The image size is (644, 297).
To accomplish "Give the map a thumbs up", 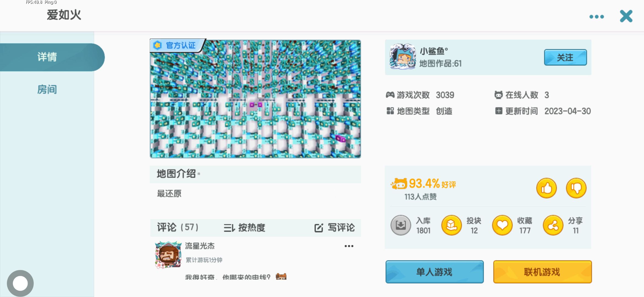I will click(x=546, y=188).
